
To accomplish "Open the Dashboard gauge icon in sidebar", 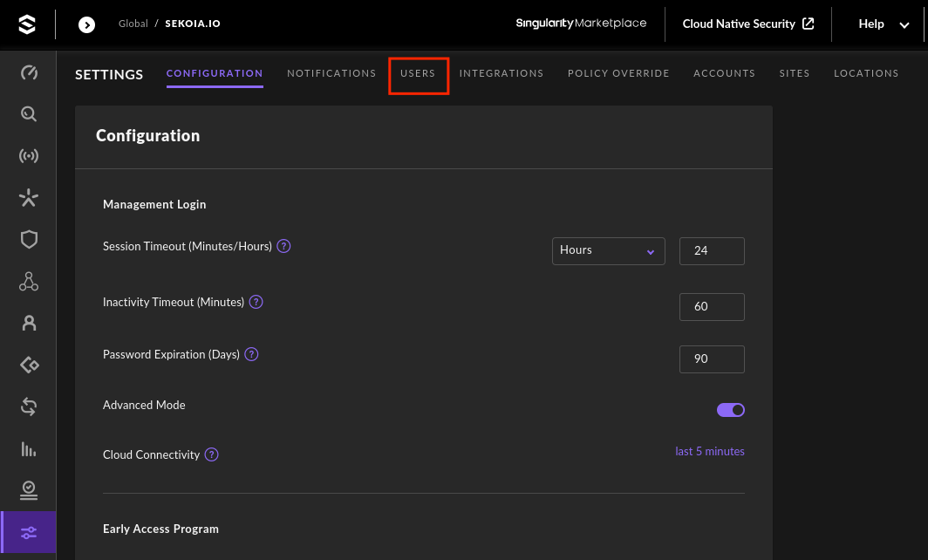I will tap(29, 72).
